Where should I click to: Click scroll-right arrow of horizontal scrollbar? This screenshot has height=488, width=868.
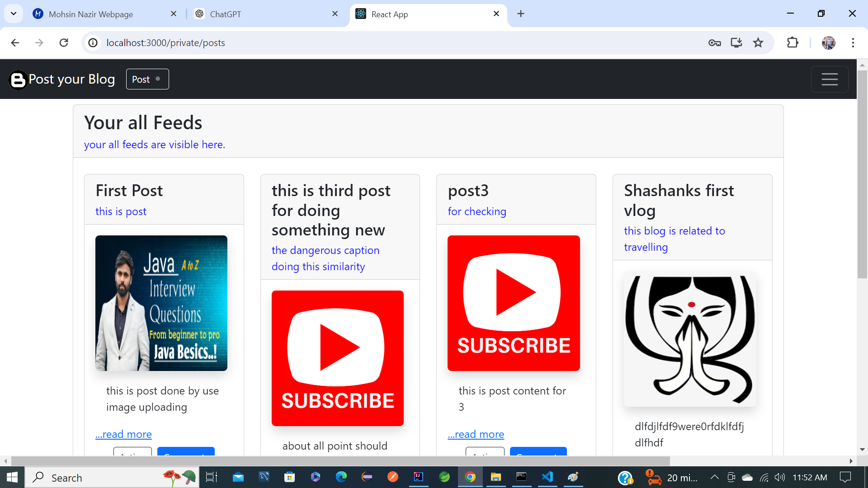pos(851,461)
